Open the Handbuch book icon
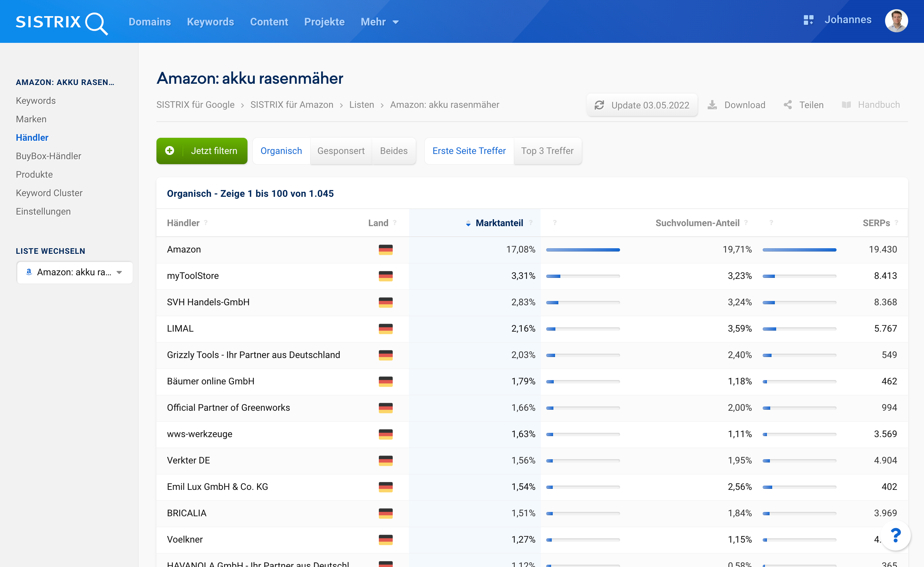Image resolution: width=924 pixels, height=567 pixels. [x=846, y=105]
